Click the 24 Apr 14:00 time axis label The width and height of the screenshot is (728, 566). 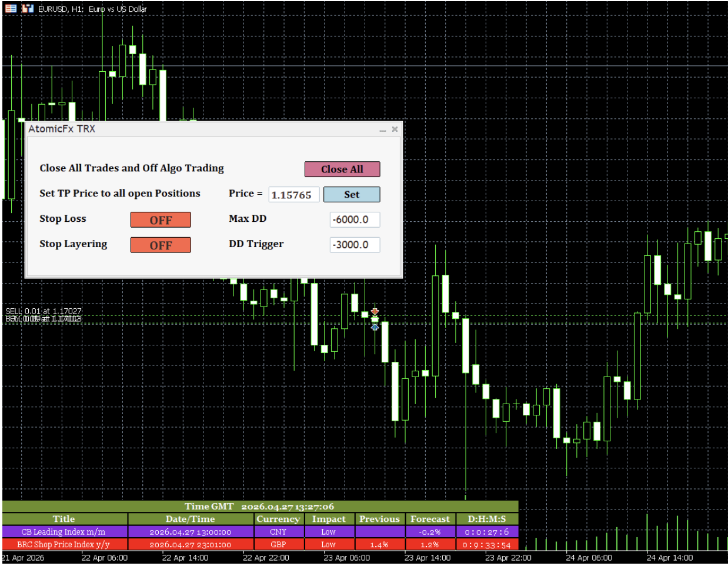pos(670,558)
